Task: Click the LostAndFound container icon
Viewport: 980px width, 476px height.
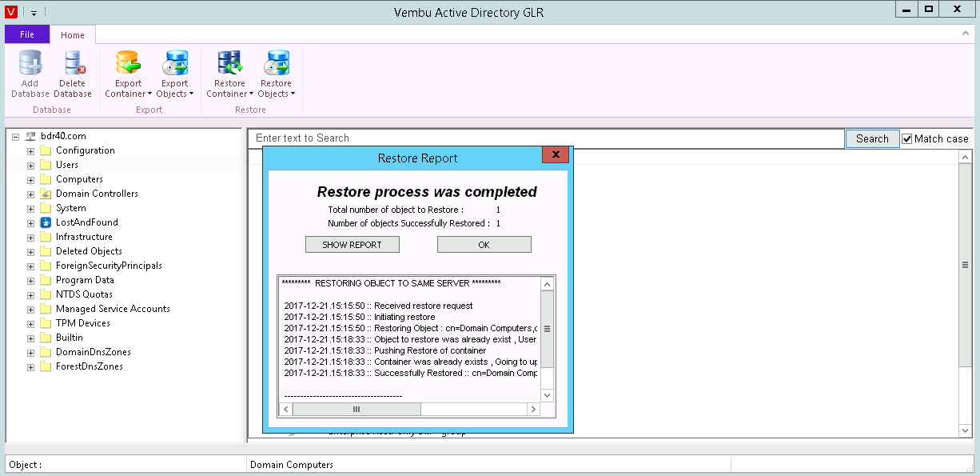Action: (46, 222)
